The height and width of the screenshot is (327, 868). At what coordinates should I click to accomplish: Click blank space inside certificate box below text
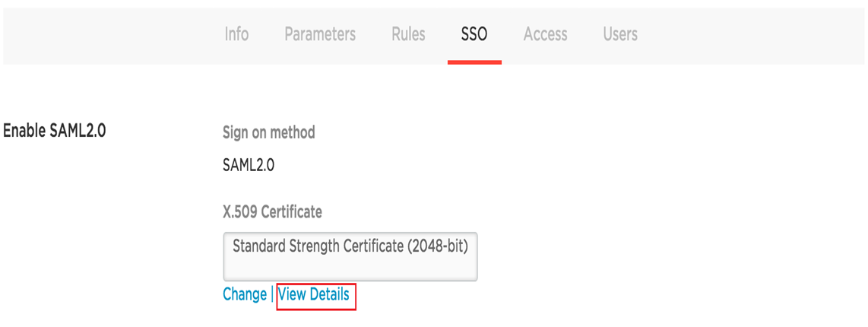(350, 268)
